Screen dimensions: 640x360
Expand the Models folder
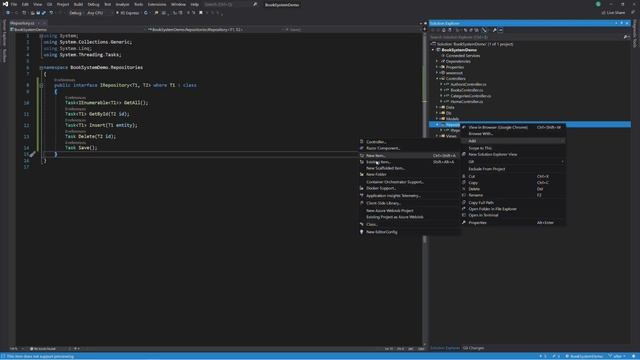click(437, 119)
